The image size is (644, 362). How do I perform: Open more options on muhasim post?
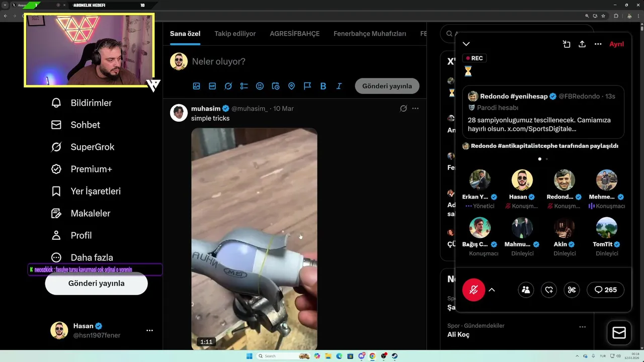click(415, 109)
